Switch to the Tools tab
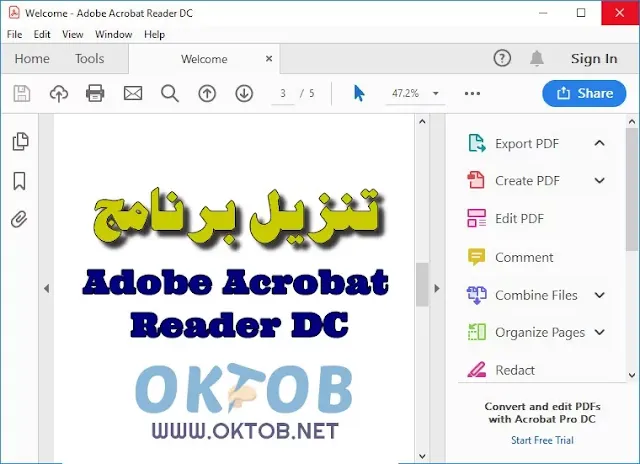Screen dimensions: 640x464 coord(89,59)
